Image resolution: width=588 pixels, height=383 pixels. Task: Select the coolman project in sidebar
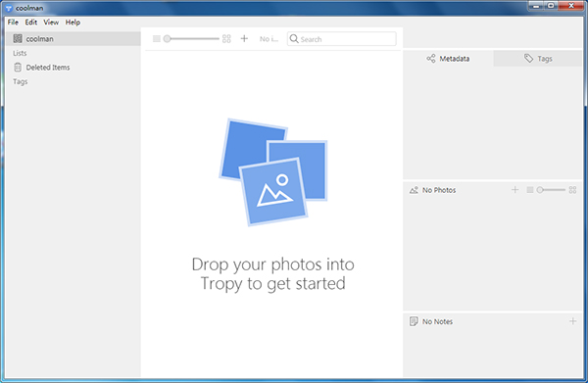[73, 38]
